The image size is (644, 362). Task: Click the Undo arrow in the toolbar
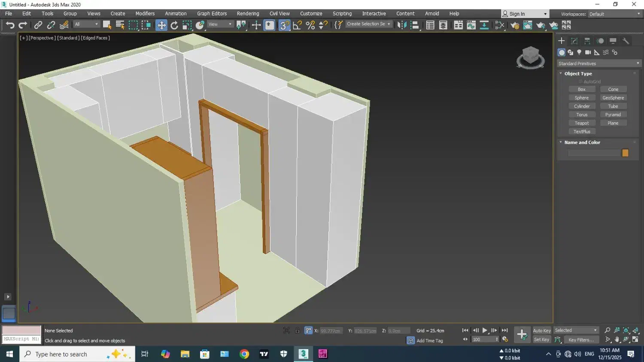(10, 25)
